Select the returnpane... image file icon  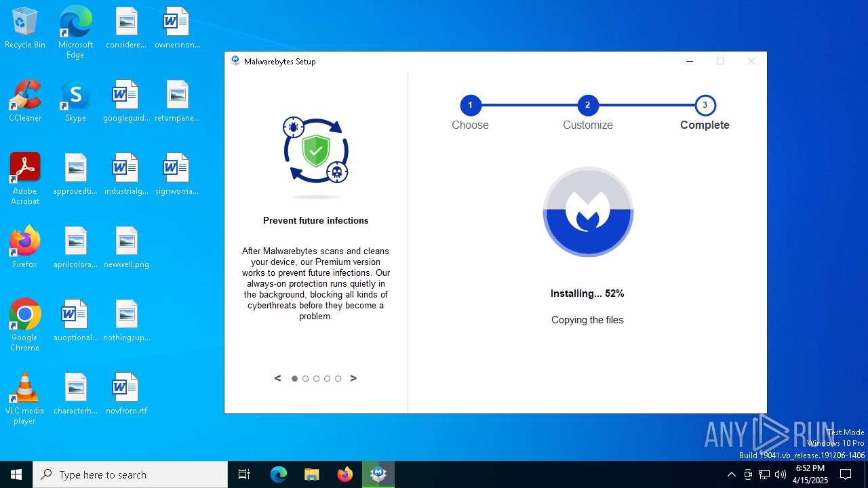177,100
